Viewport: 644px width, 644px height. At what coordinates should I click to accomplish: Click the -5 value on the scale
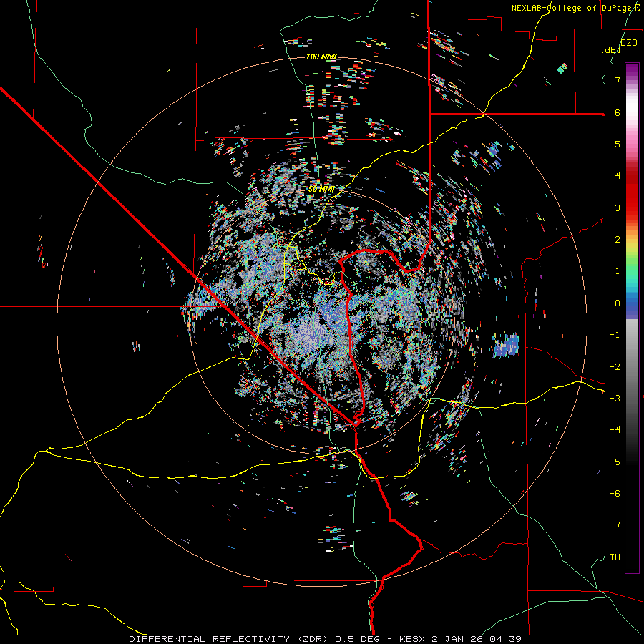click(615, 462)
